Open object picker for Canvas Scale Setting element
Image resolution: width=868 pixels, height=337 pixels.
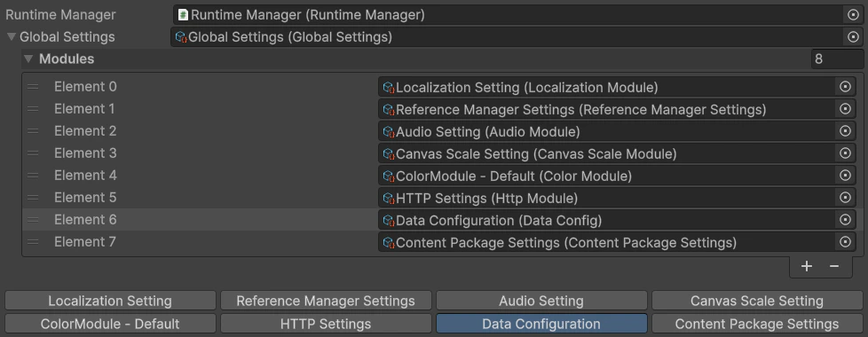click(845, 153)
